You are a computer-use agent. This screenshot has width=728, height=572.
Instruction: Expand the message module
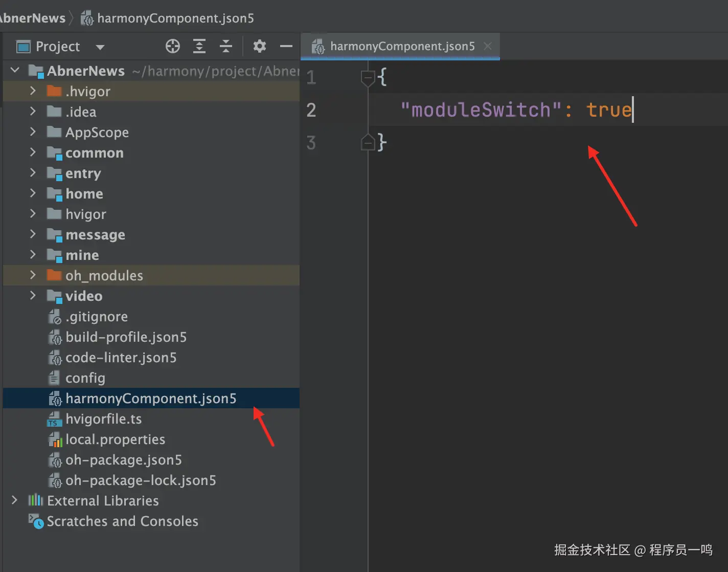(x=33, y=234)
